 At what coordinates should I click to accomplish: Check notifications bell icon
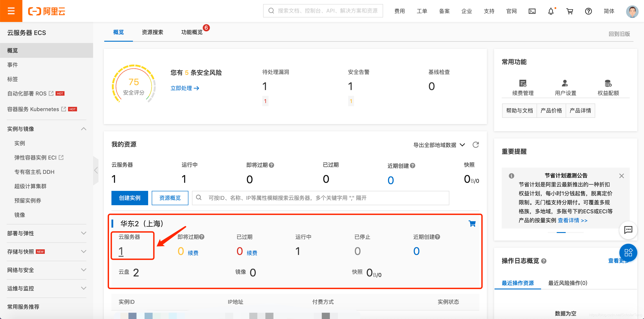(x=551, y=11)
